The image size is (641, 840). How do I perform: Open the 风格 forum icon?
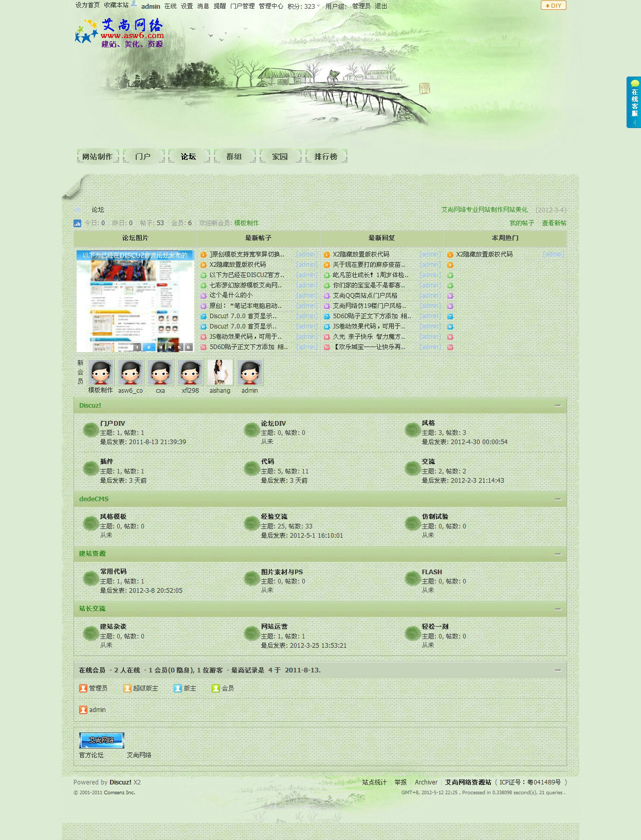click(413, 430)
